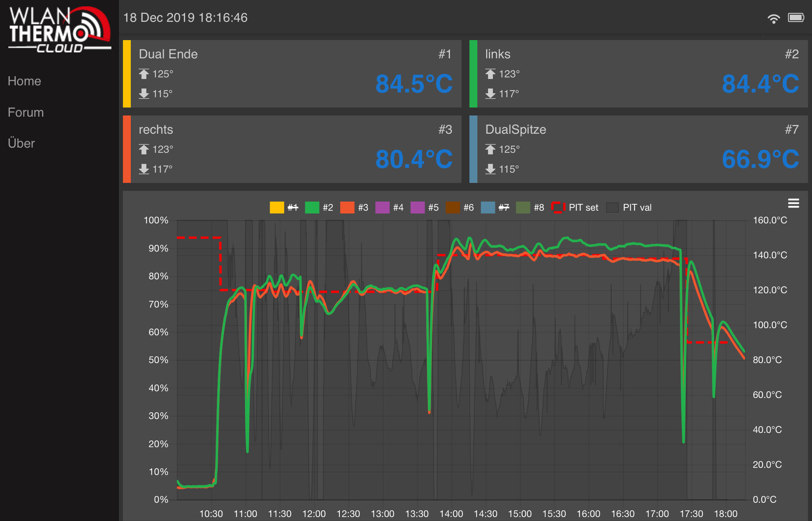
Task: Click the WiFi signal status icon
Action: click(x=774, y=18)
